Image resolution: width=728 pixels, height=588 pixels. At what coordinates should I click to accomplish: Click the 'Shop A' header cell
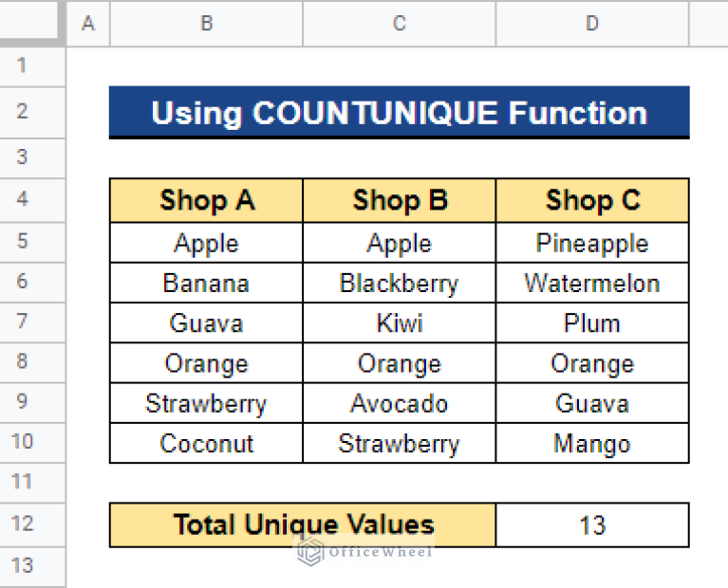pyautogui.click(x=206, y=201)
